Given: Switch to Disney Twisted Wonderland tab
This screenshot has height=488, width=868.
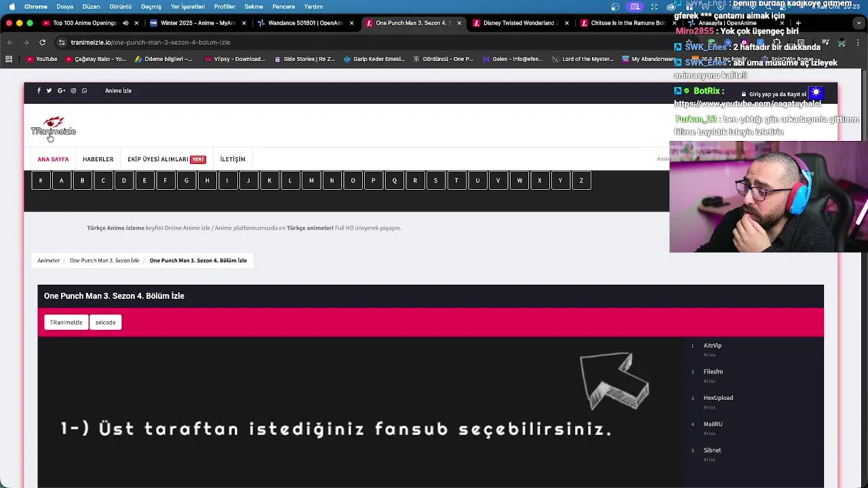Looking at the screenshot, I should [x=521, y=23].
